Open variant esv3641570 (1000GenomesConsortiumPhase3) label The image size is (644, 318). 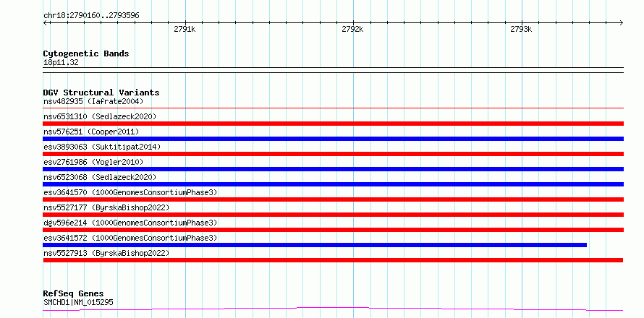click(130, 192)
